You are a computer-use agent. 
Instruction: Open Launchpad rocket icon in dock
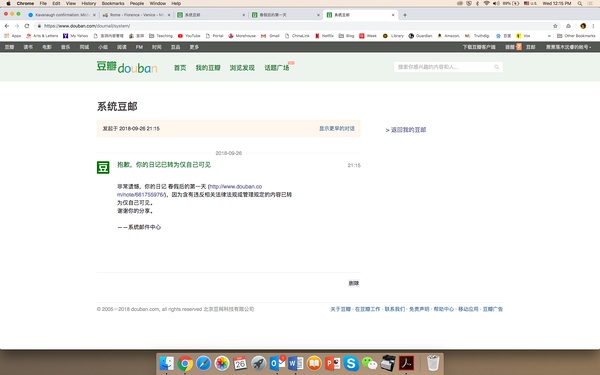click(x=258, y=363)
